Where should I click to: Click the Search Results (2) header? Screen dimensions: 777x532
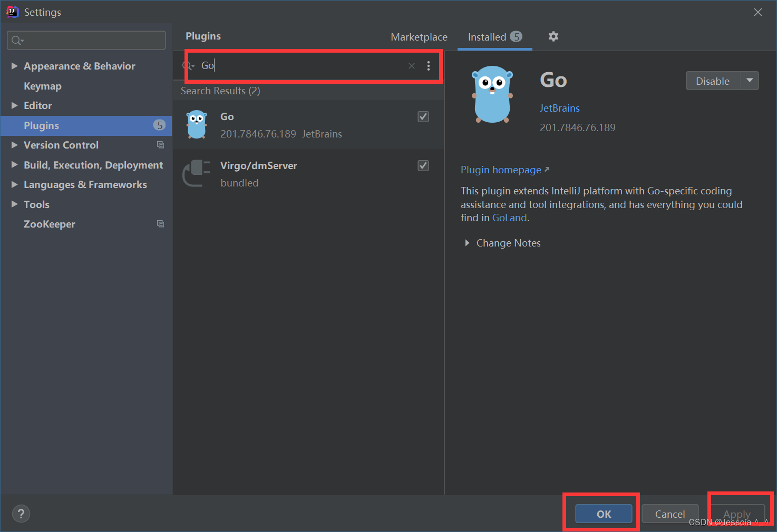220,91
